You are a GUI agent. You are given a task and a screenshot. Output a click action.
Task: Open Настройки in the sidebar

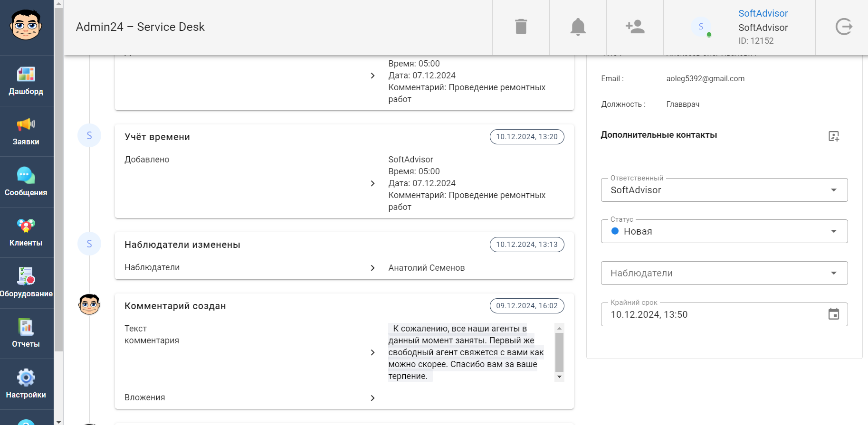26,384
